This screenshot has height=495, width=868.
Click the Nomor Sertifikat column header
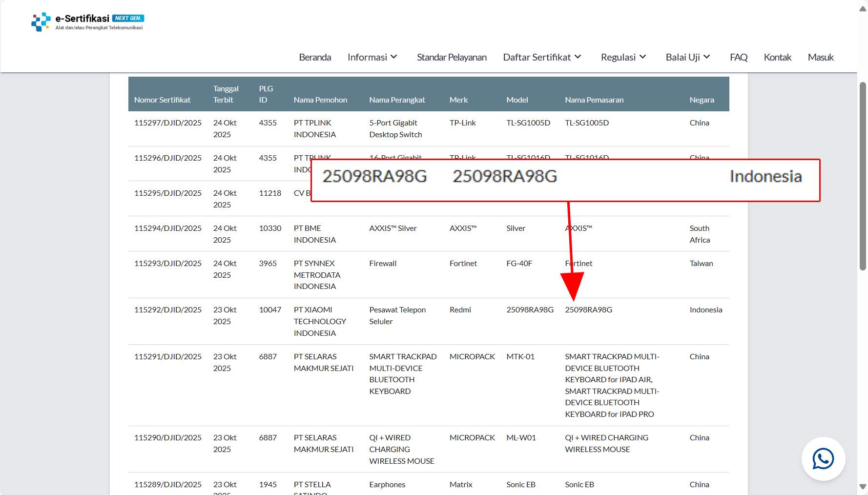pos(162,100)
